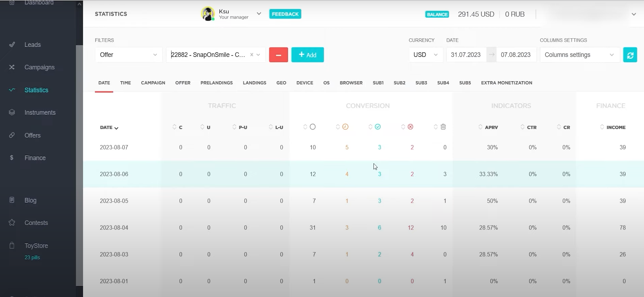Screen dimensions: 644x297
Task: Switch to the LANDINGS tab
Action: click(255, 83)
